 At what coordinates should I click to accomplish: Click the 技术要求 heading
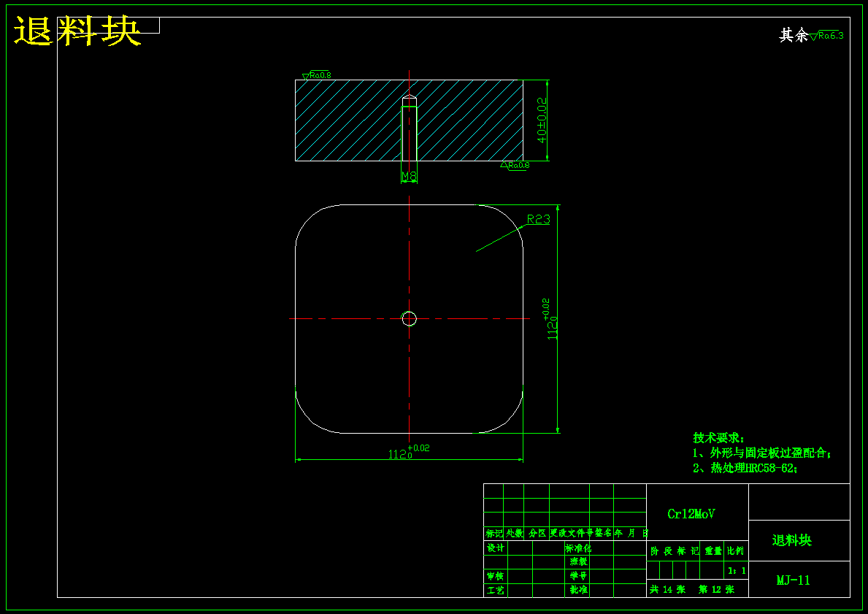tap(718, 438)
